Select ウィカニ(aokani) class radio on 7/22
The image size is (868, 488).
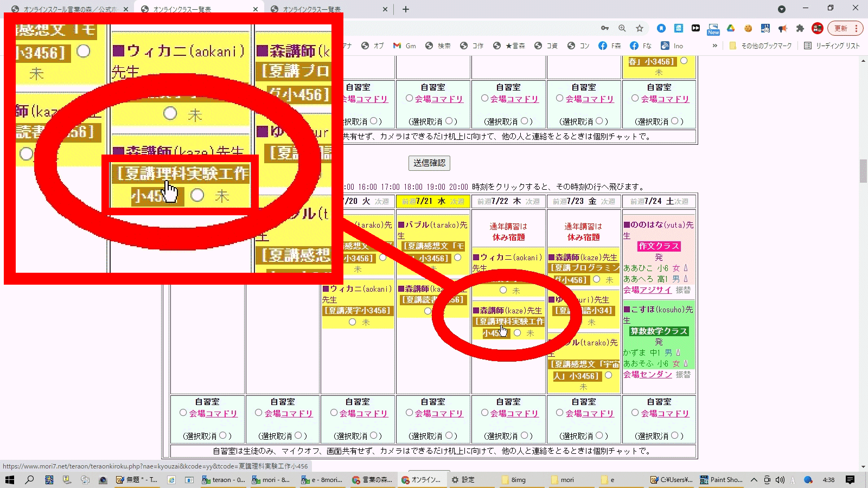[503, 290]
